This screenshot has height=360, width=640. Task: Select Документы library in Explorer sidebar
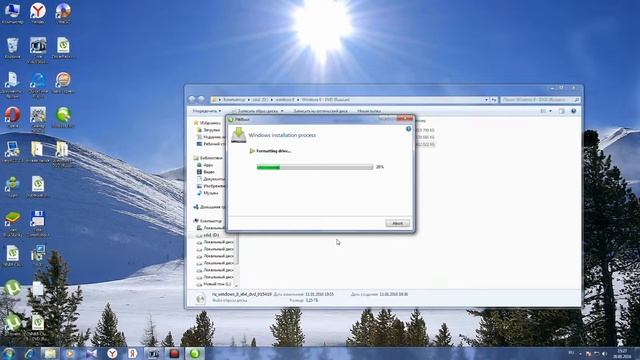211,179
